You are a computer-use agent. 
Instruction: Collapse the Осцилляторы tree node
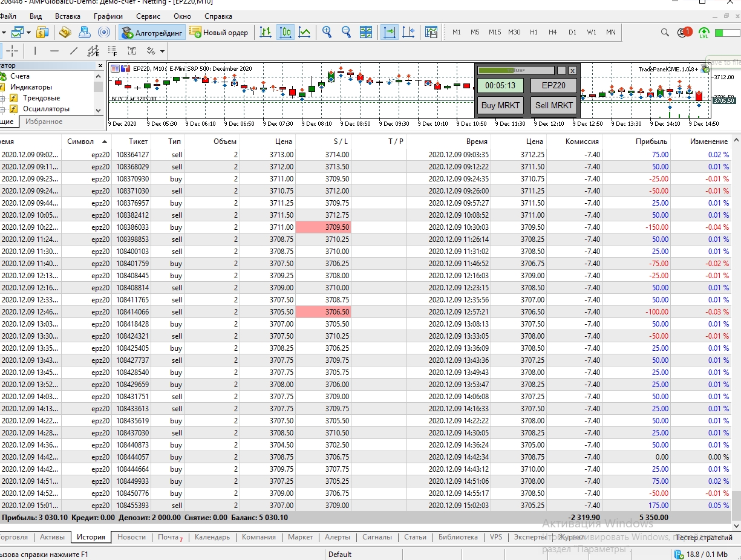pos(2,109)
